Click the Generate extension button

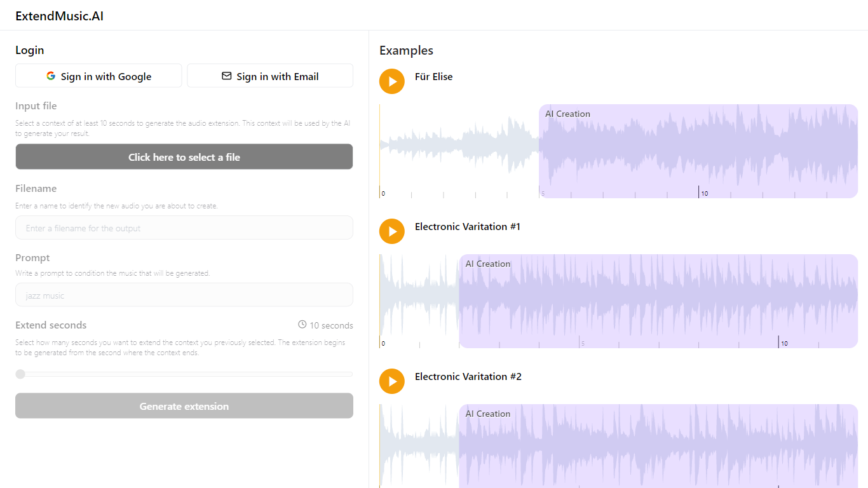pos(184,405)
